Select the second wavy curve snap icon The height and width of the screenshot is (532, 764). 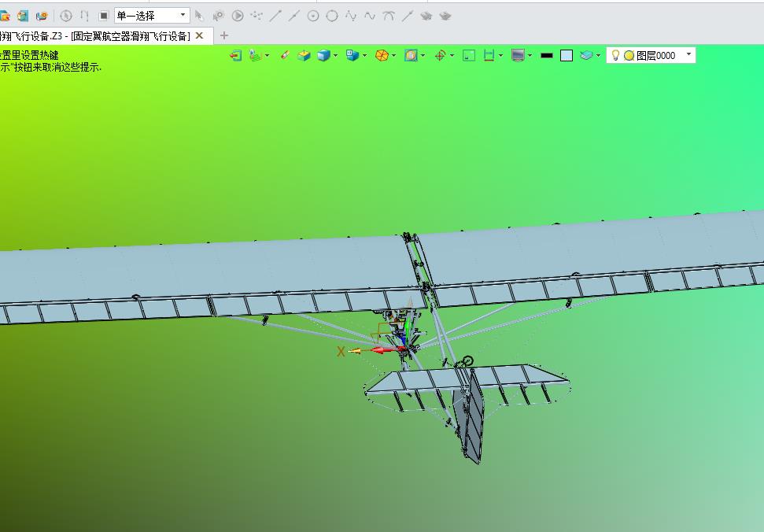(x=370, y=16)
